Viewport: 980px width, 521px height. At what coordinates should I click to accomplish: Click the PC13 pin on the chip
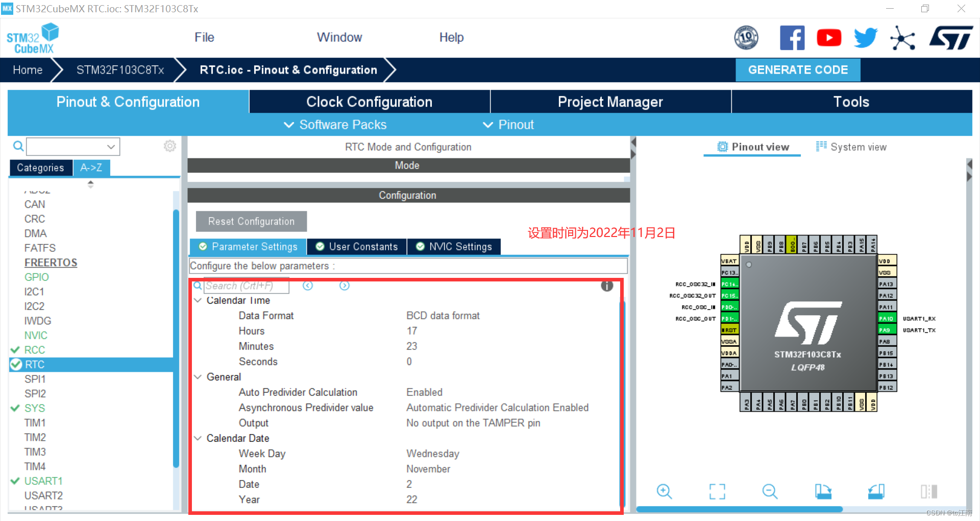point(729,272)
